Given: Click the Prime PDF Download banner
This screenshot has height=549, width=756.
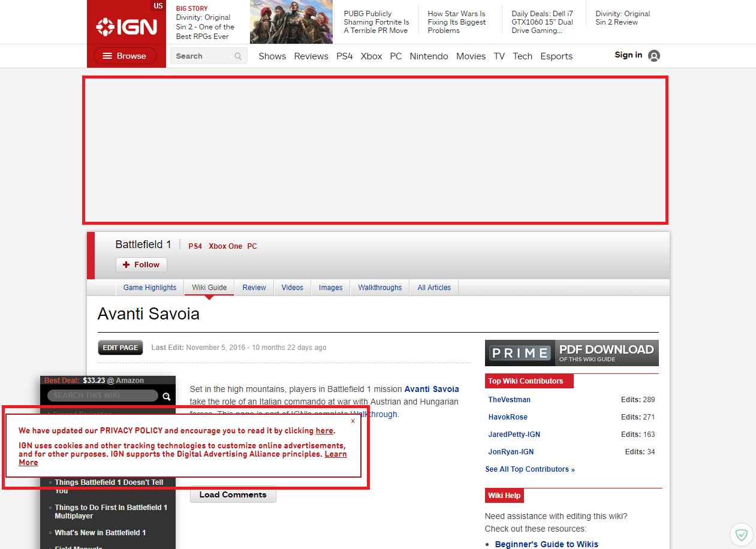Looking at the screenshot, I should [x=572, y=353].
